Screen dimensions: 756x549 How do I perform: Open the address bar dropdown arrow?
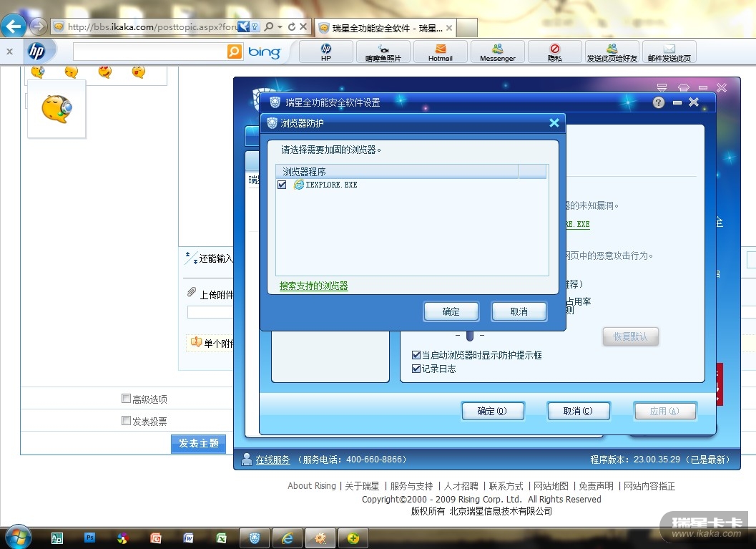pyautogui.click(x=280, y=26)
